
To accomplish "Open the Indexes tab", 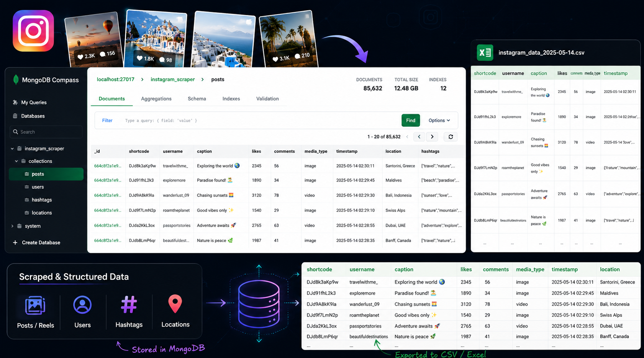I will (x=231, y=99).
